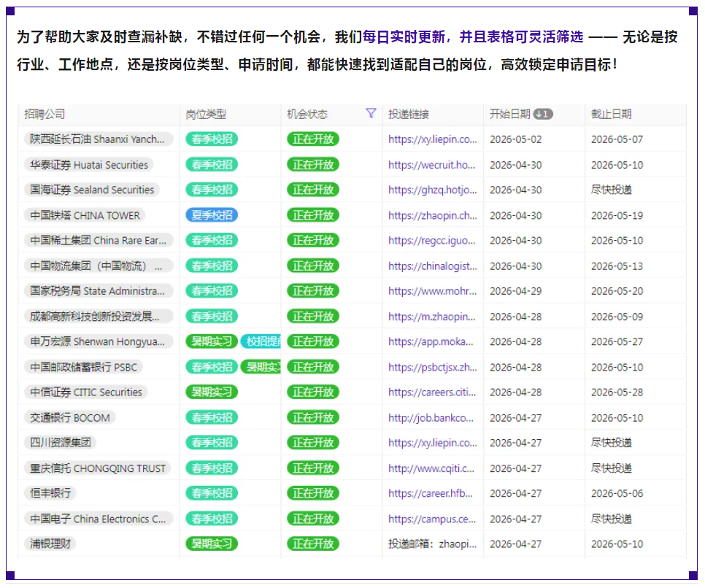The image size is (705, 588).
Task: Click the deadline 2026-05-07 cell
Action: (x=617, y=139)
